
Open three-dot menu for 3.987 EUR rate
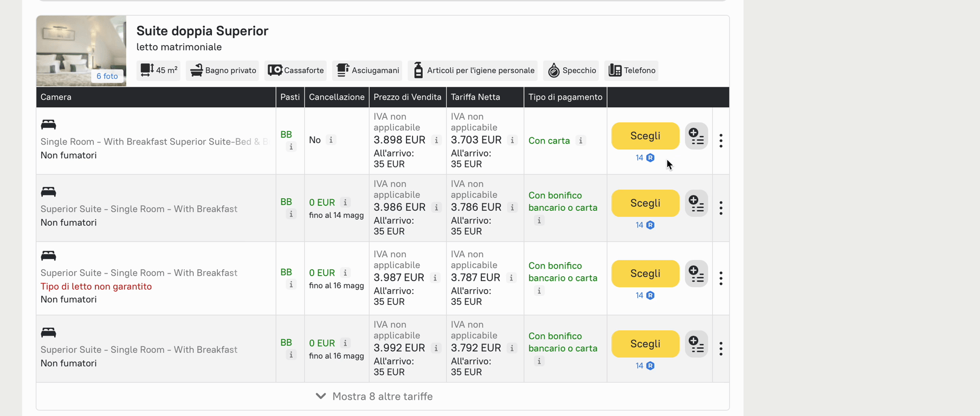[721, 278]
